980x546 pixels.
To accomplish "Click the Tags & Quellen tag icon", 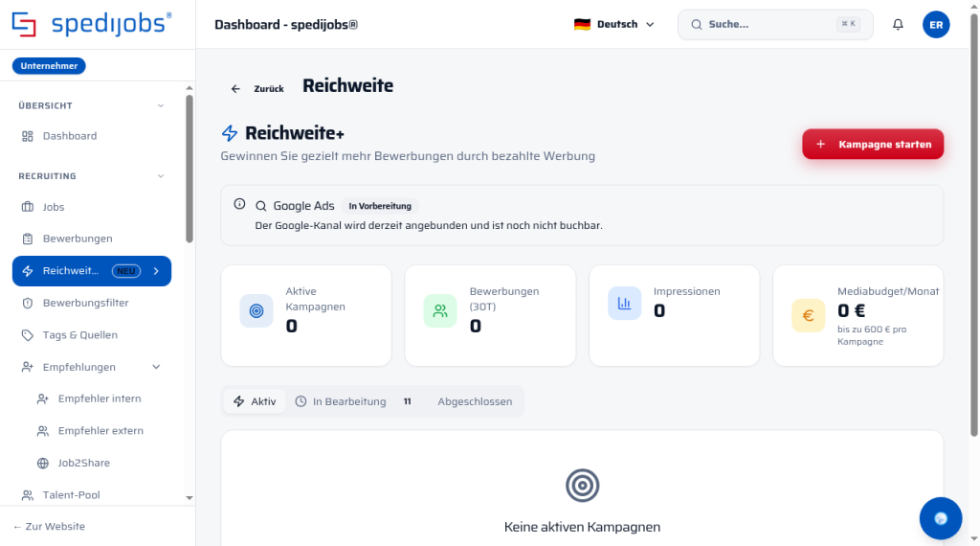I will pyautogui.click(x=28, y=335).
